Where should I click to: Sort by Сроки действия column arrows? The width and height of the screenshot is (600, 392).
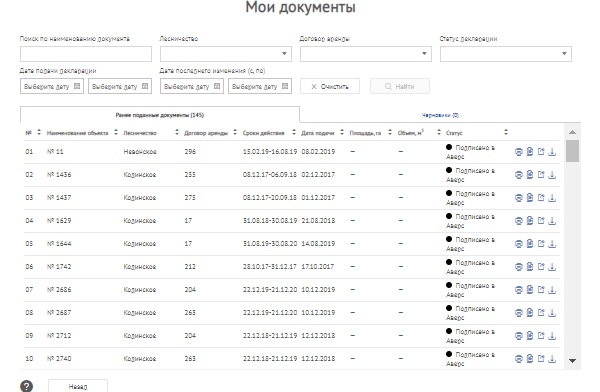point(293,132)
